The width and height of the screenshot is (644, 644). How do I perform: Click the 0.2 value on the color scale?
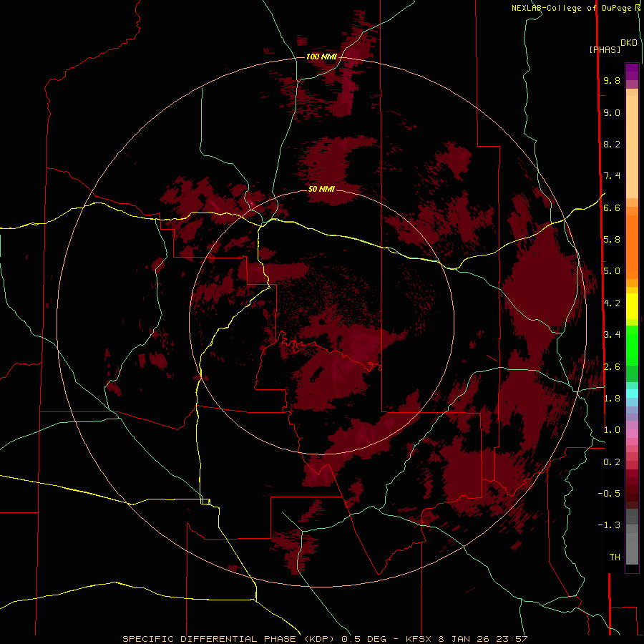(x=612, y=462)
